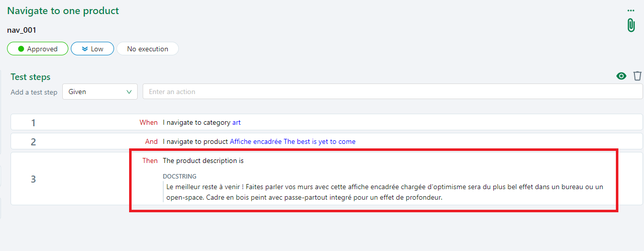This screenshot has height=251, width=644.
Task: Click the 'Navigate to one product' title
Action: [63, 11]
